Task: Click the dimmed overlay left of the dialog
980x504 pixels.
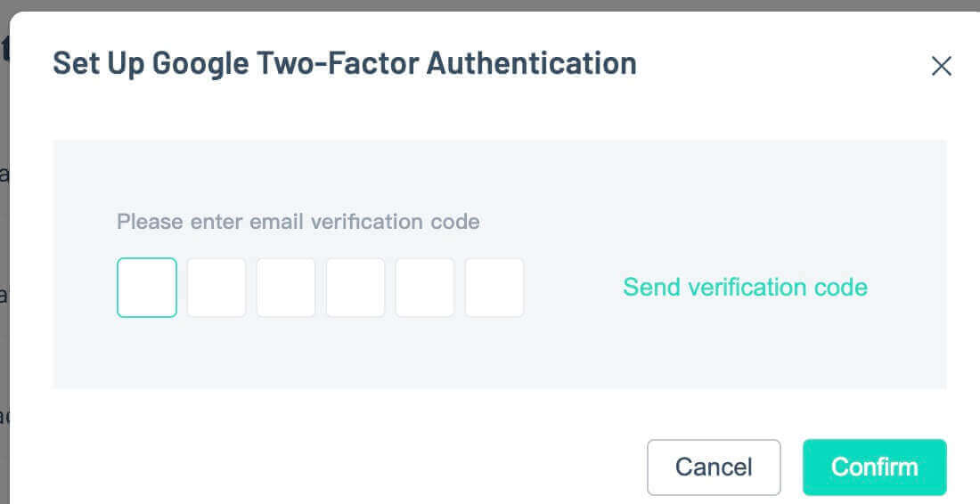Action: 4,267
